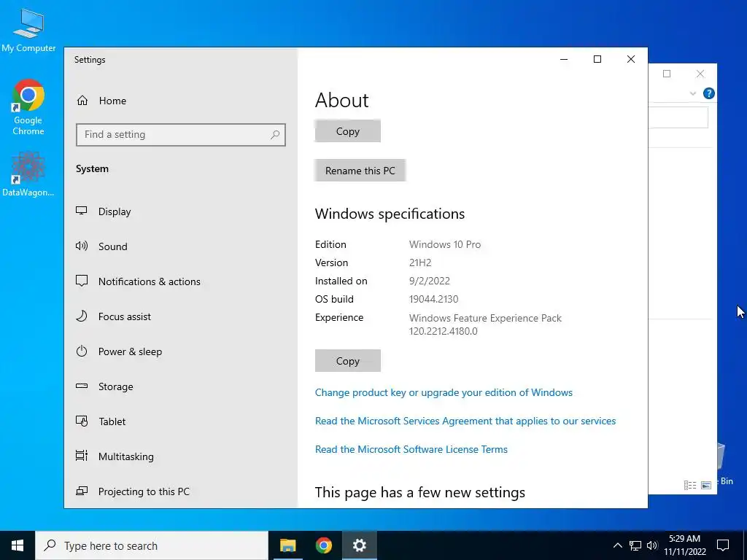Click the Projecting to this PC icon

[x=82, y=491]
